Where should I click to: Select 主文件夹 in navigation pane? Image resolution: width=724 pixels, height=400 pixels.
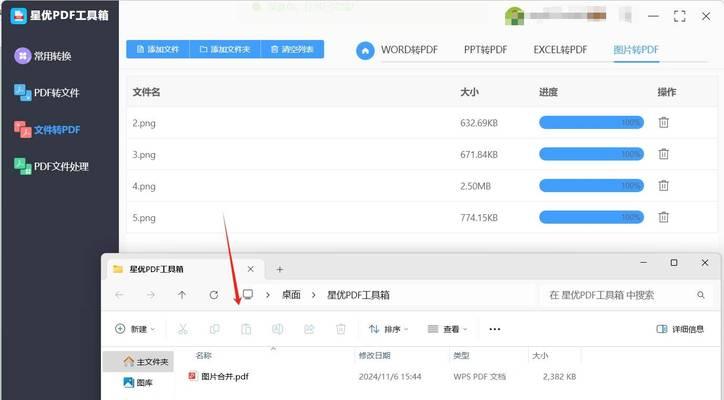pyautogui.click(x=139, y=362)
